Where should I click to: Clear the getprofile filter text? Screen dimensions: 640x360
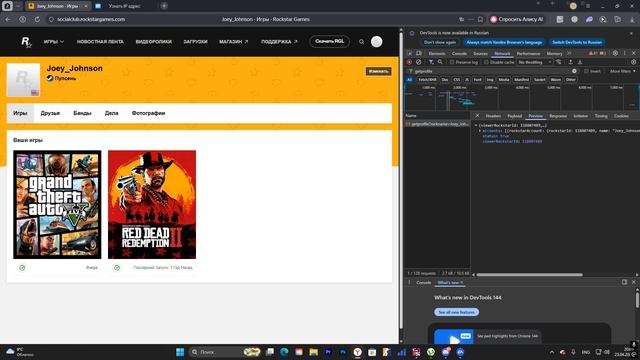click(574, 71)
